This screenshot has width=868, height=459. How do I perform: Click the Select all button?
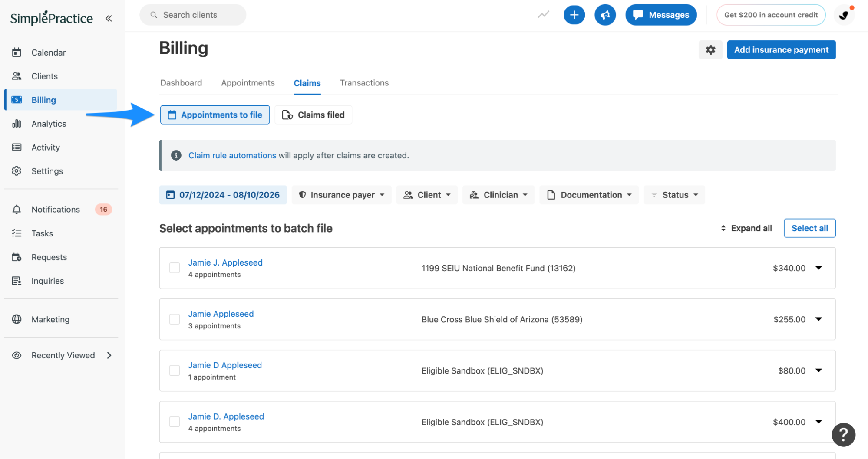[x=809, y=228]
